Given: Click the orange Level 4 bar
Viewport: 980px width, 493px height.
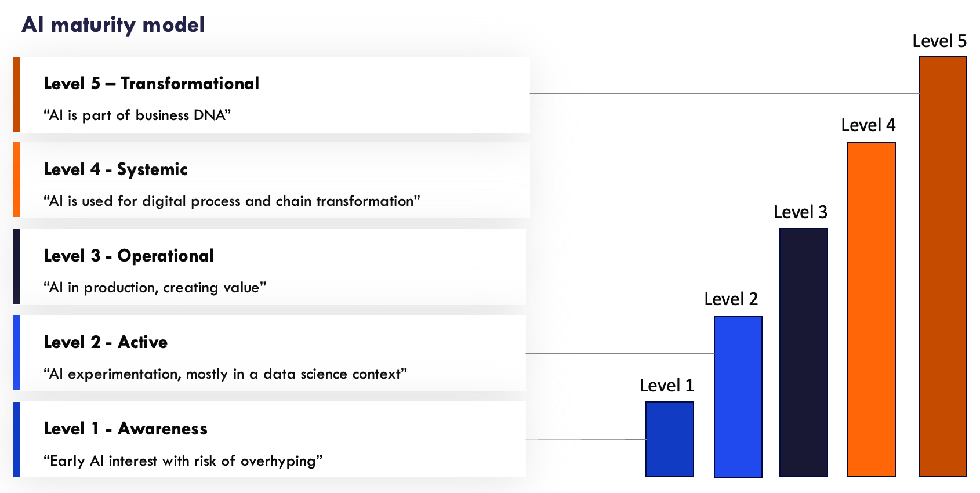Looking at the screenshot, I should tap(871, 309).
